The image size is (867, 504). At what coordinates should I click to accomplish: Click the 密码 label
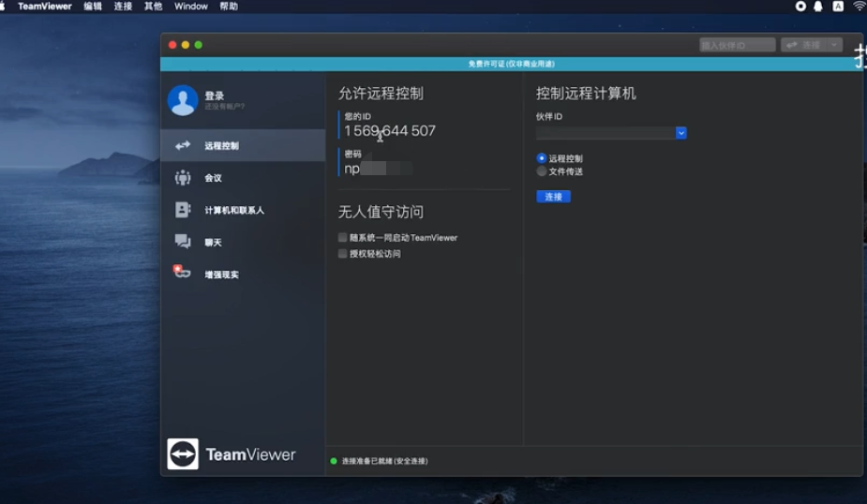pos(352,154)
